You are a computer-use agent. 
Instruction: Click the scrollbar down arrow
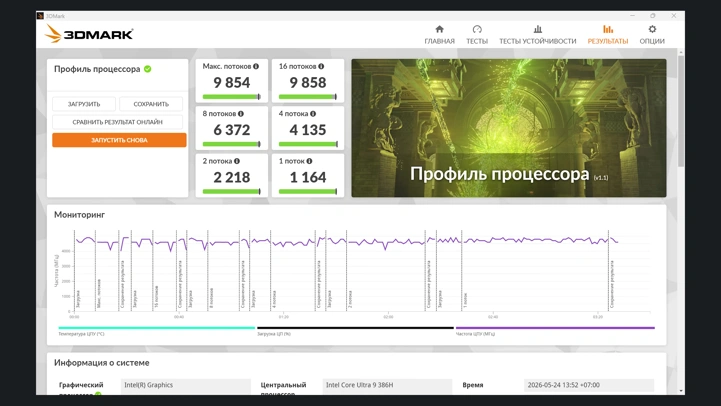(681, 391)
